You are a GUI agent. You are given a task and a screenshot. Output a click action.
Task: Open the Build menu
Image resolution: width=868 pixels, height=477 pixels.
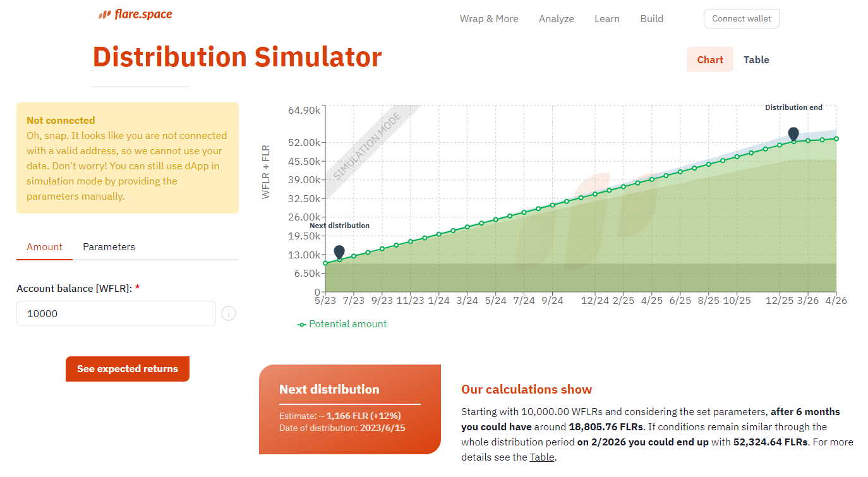pyautogui.click(x=651, y=19)
